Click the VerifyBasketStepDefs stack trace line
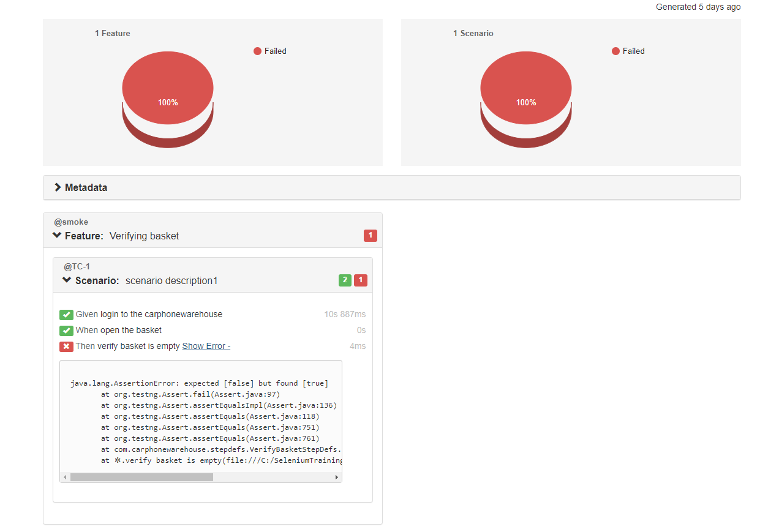Image resolution: width=760 pixels, height=532 pixels. click(x=221, y=449)
